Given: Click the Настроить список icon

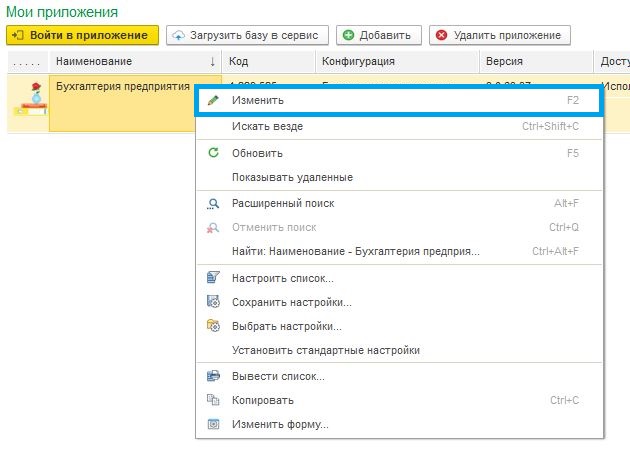Looking at the screenshot, I should [213, 277].
